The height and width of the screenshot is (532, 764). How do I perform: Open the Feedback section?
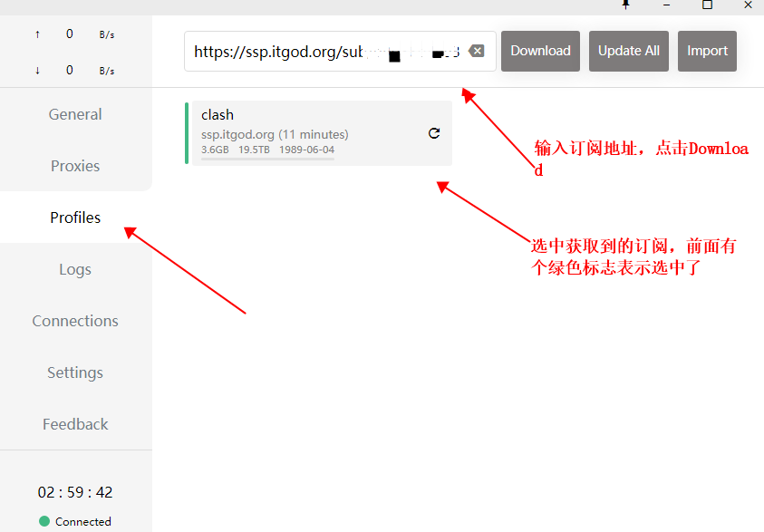tap(75, 424)
